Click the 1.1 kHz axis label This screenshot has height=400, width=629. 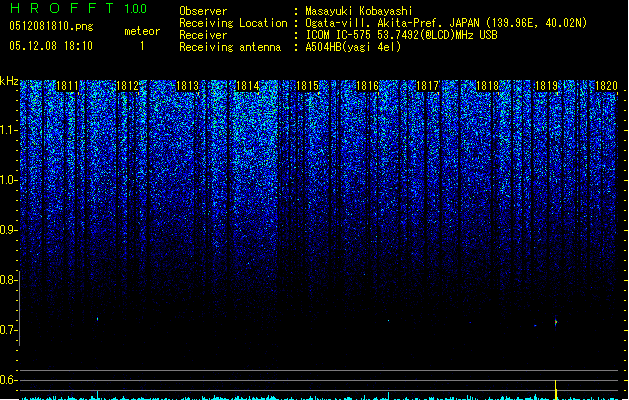8,130
